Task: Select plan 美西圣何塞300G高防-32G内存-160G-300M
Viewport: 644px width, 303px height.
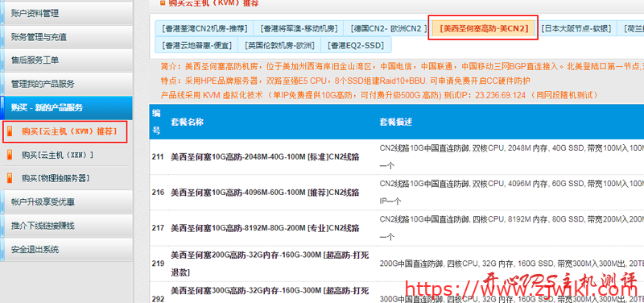Action: [x=270, y=290]
